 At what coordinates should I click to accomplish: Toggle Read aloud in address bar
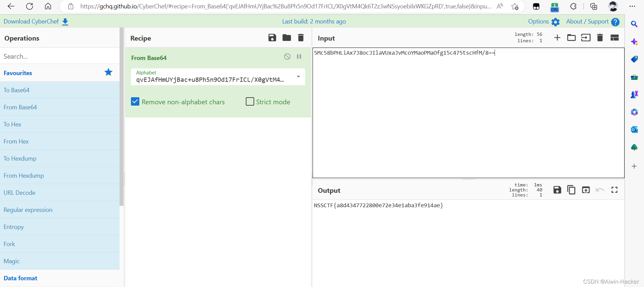coord(500,6)
